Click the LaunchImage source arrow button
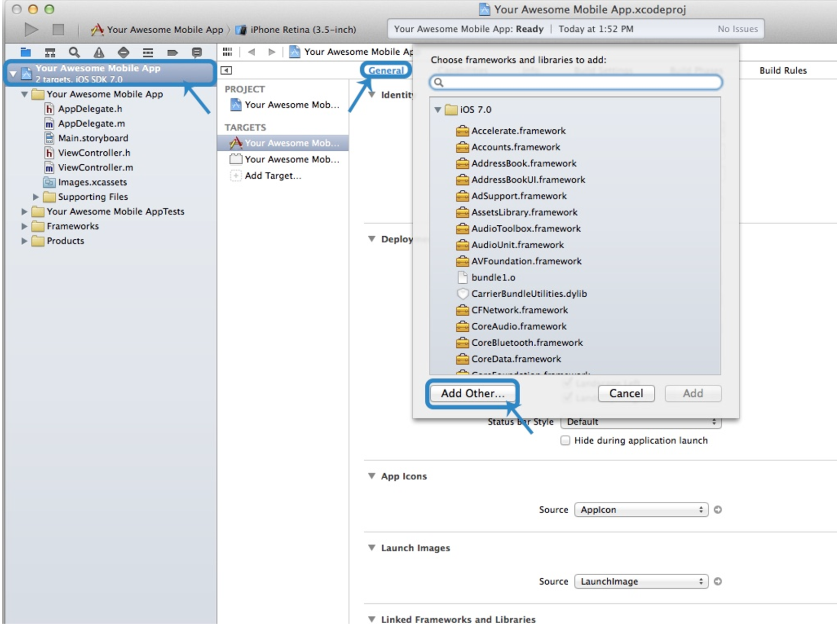 coord(718,581)
